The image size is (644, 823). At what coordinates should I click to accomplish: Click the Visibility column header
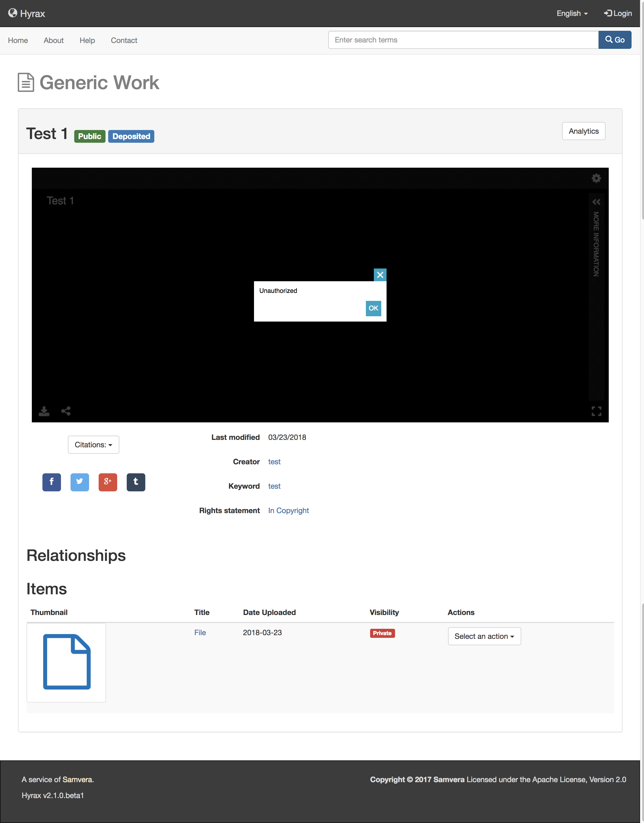pos(384,612)
